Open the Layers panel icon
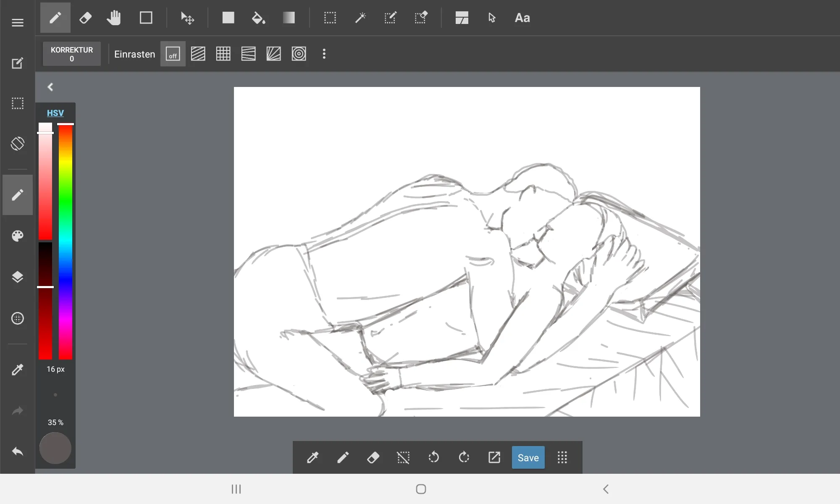The height and width of the screenshot is (504, 840). click(17, 277)
